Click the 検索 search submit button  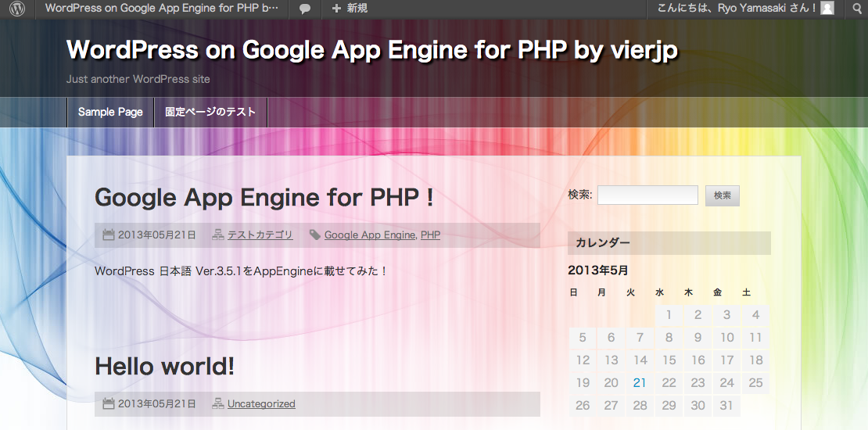click(723, 195)
